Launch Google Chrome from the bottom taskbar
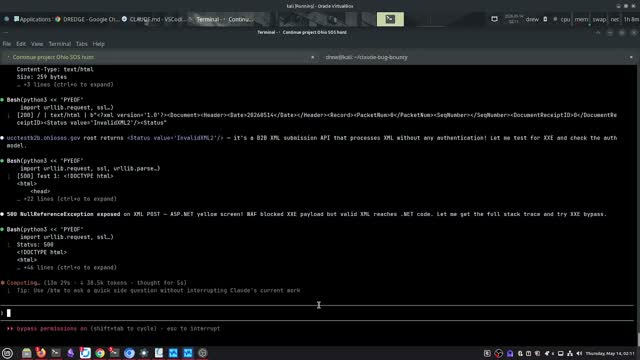 [100, 353]
